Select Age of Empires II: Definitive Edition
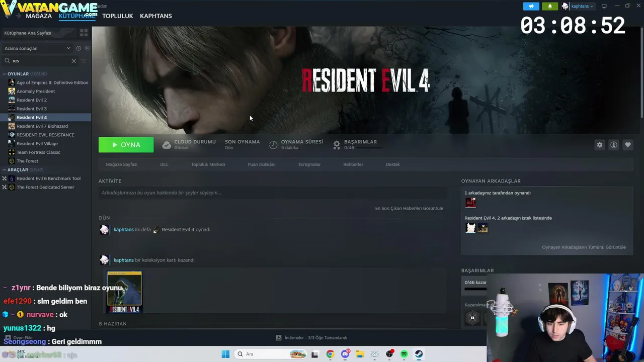The width and height of the screenshot is (644, 362). (52, 82)
